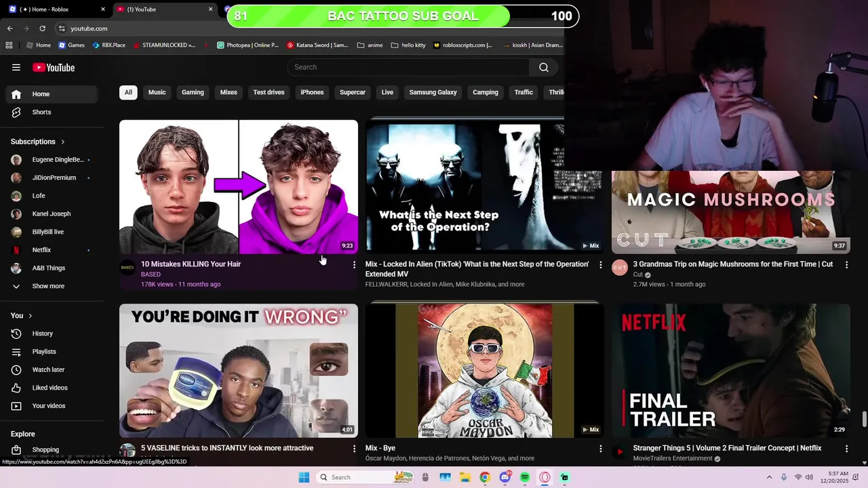Select the Gaming filter chip
The height and width of the screenshot is (488, 868).
point(193,92)
